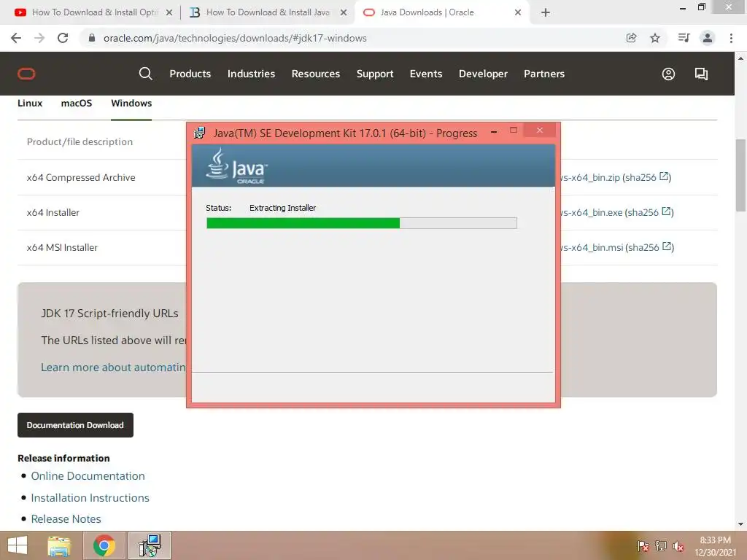The image size is (747, 560).
Task: Click the x64 MSI Installer text
Action: click(x=62, y=248)
